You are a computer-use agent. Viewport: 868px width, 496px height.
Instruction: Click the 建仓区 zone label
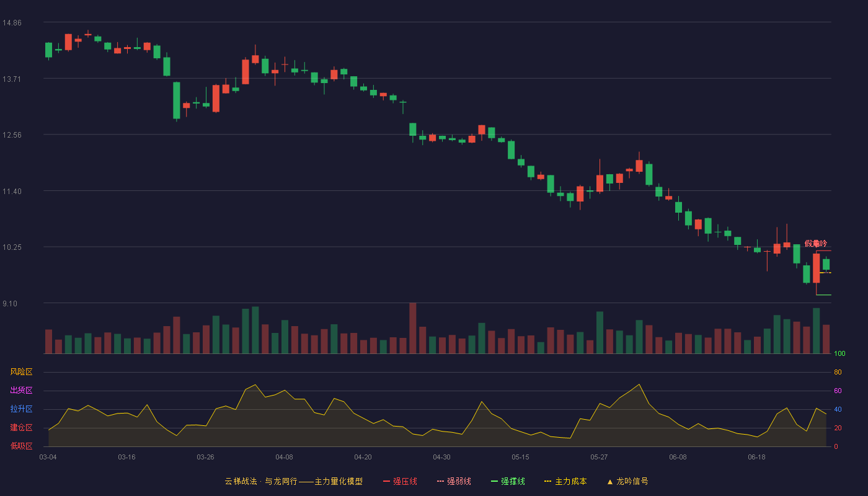click(21, 428)
